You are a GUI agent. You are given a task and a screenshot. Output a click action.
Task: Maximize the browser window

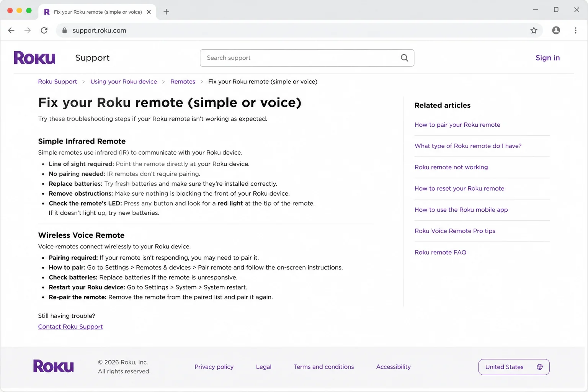[556, 10]
